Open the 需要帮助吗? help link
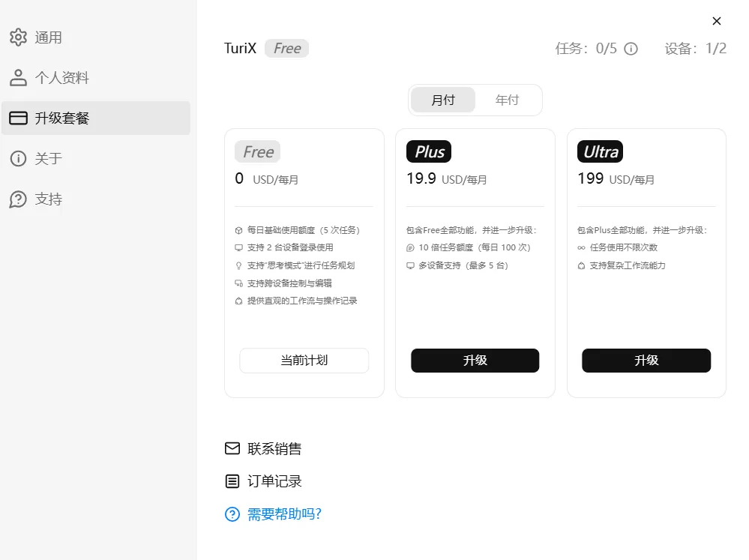749x560 pixels. [x=284, y=514]
